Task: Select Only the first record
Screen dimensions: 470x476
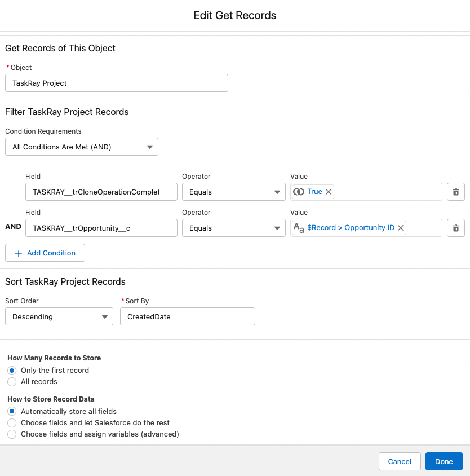Action: (12, 371)
